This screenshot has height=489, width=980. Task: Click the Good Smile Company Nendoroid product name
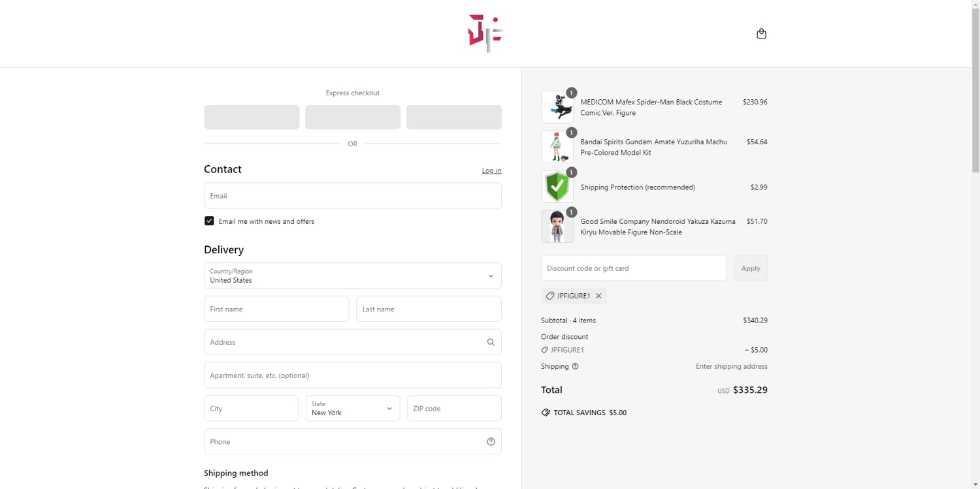[658, 227]
